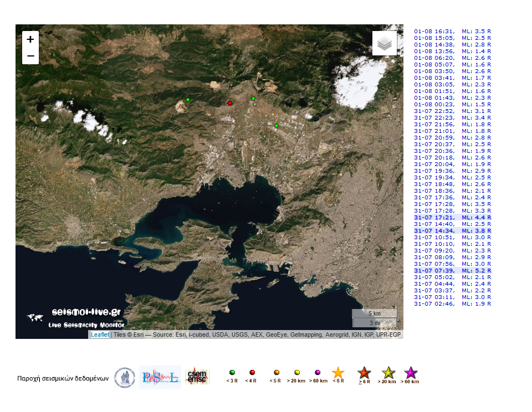This screenshot has height=412, width=532.
Task: Select event 31-07 22:23 ML 3.4
Action: [453, 117]
